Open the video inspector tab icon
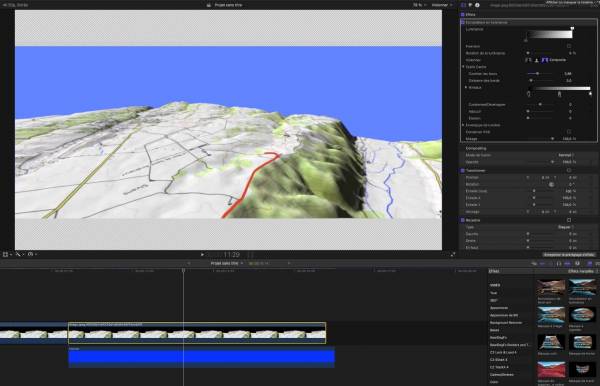The image size is (600, 386). pos(463,5)
